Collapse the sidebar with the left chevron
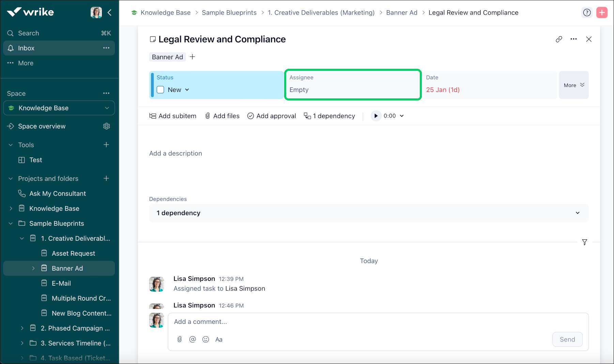 click(110, 13)
